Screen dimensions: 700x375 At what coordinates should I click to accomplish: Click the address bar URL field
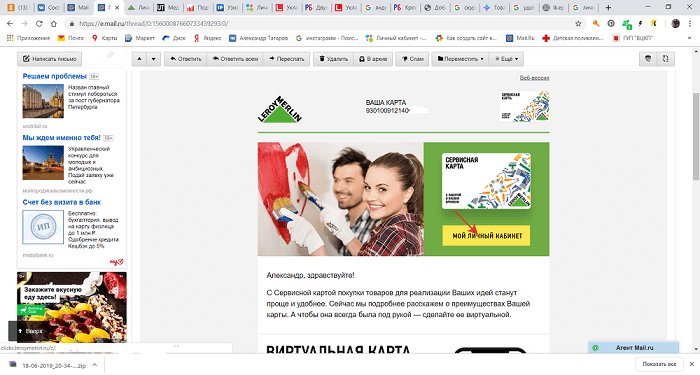pyautogui.click(x=326, y=23)
